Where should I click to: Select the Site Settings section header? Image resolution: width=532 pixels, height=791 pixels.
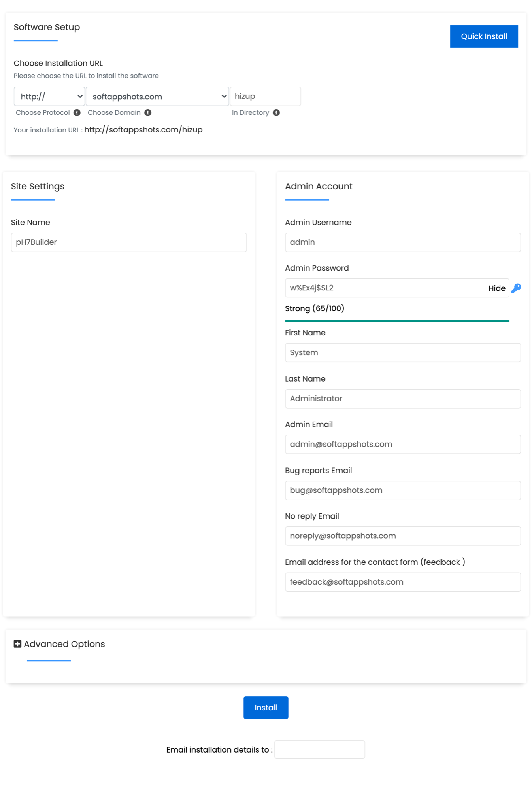38,186
